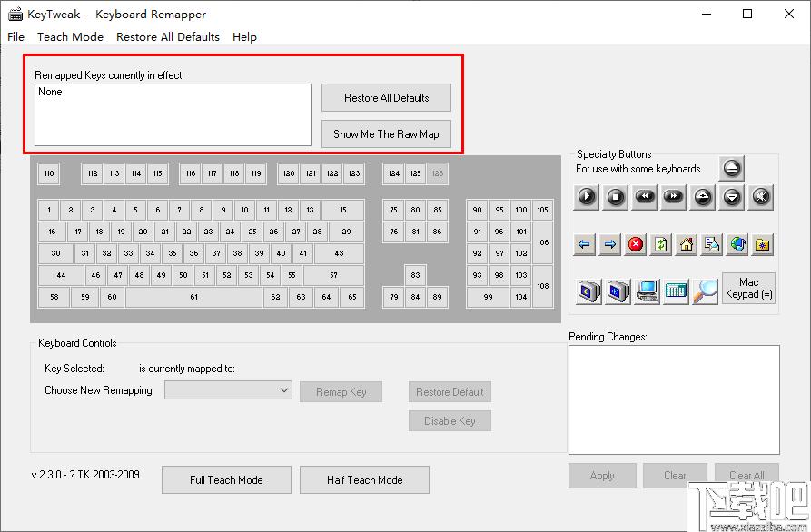The image size is (811, 532).
Task: Select the Mute specialty button
Action: pyautogui.click(x=761, y=197)
